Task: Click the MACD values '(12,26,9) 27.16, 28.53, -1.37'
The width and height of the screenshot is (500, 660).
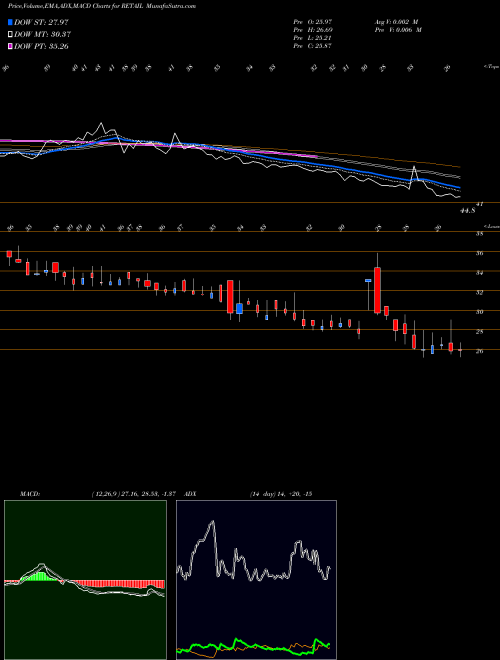Action: coord(136,493)
